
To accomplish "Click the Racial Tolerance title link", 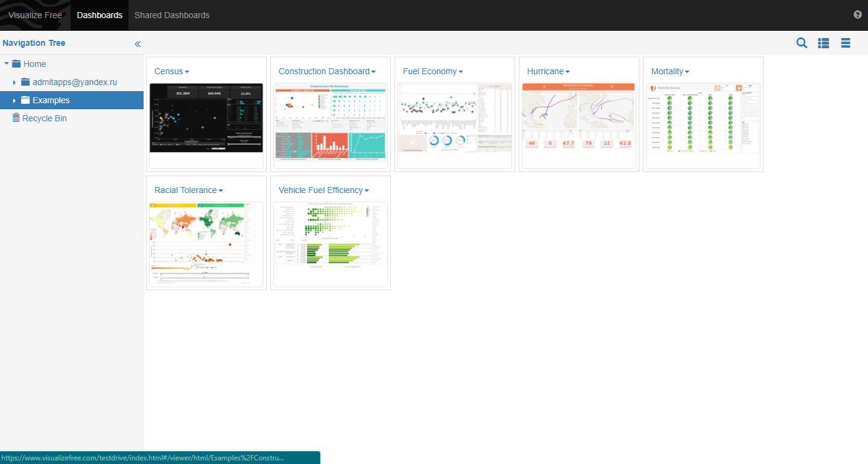I will point(185,190).
